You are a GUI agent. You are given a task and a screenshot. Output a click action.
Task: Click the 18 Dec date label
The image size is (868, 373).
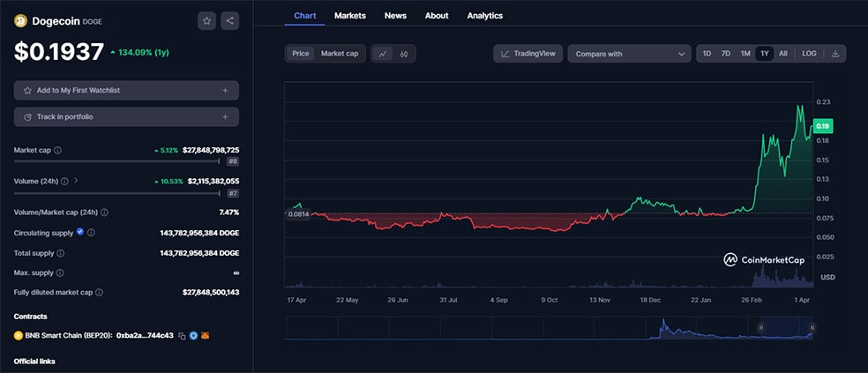650,300
